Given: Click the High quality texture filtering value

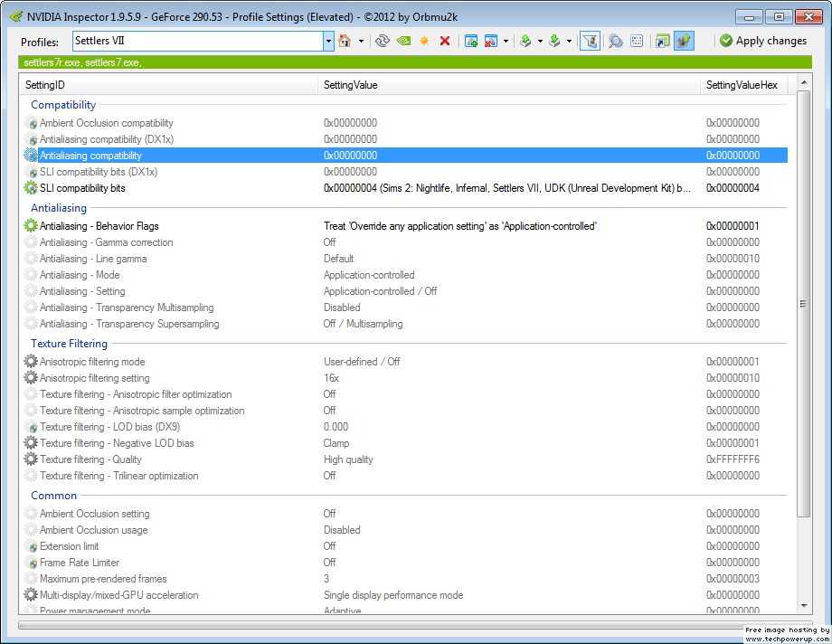Looking at the screenshot, I should point(348,459).
